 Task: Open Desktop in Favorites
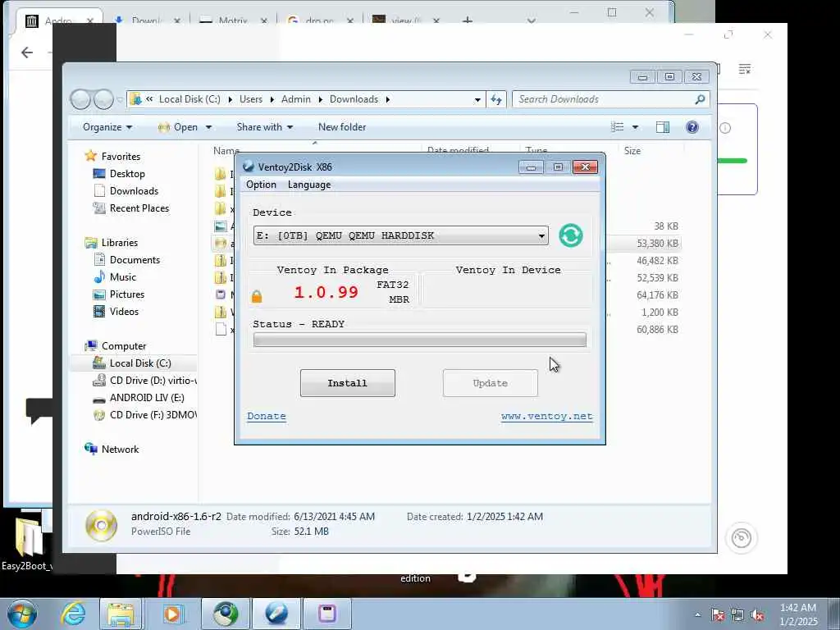point(127,174)
